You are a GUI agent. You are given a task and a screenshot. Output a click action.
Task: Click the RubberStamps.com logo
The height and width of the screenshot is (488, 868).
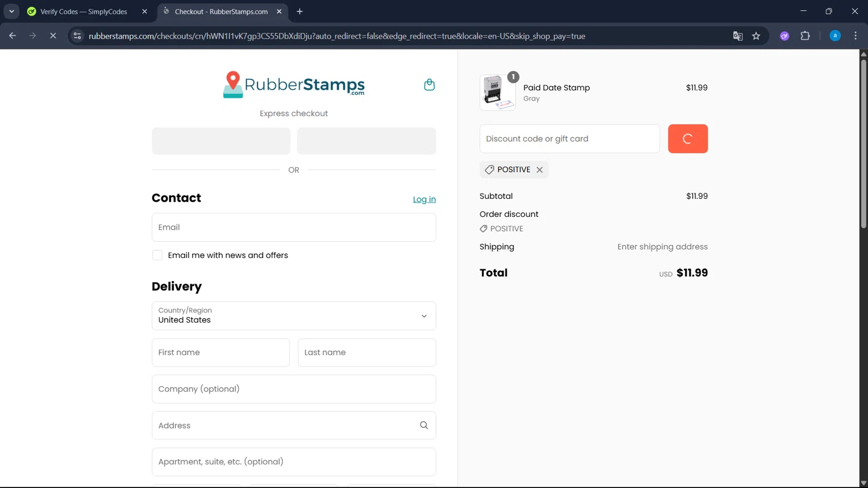tap(294, 84)
